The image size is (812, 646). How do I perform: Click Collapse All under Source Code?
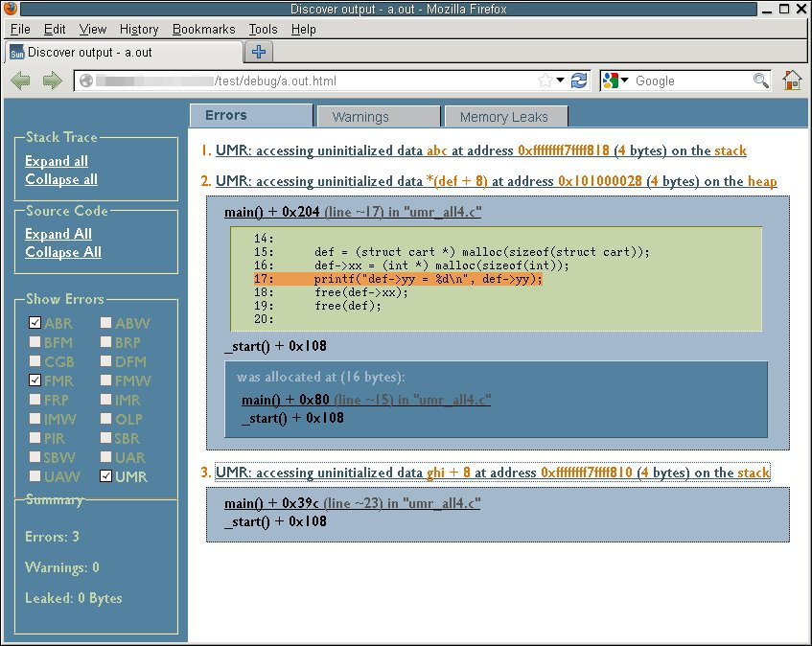tap(63, 252)
